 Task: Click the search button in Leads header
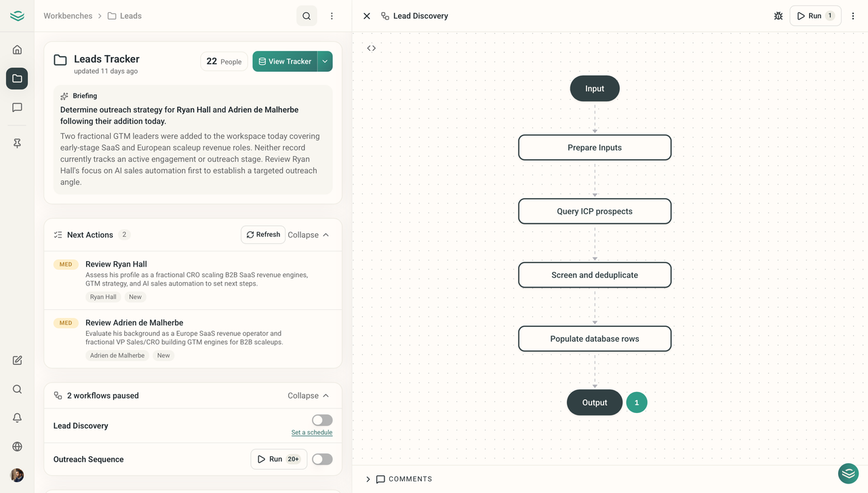[x=307, y=16]
